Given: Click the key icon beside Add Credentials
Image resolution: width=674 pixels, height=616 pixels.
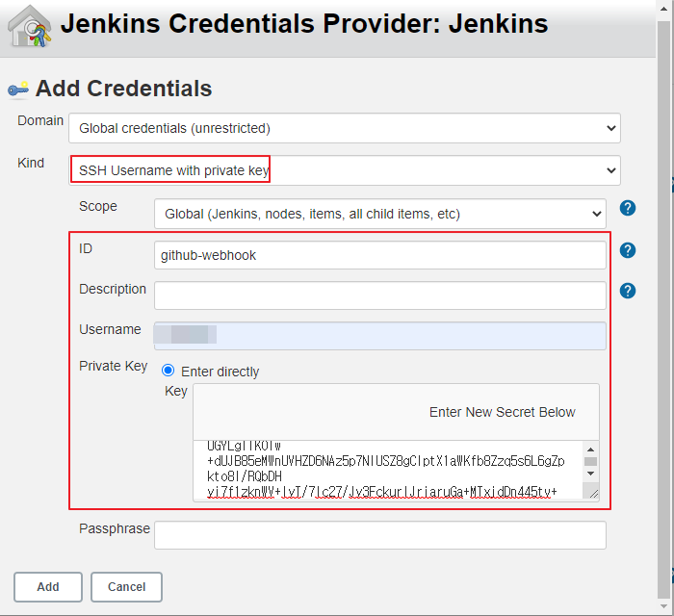Looking at the screenshot, I should 18,90.
